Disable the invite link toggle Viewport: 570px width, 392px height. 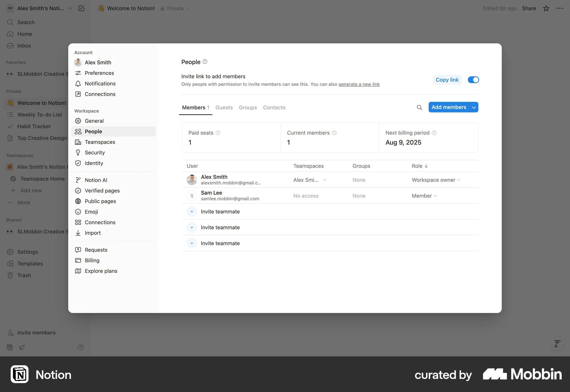tap(473, 80)
